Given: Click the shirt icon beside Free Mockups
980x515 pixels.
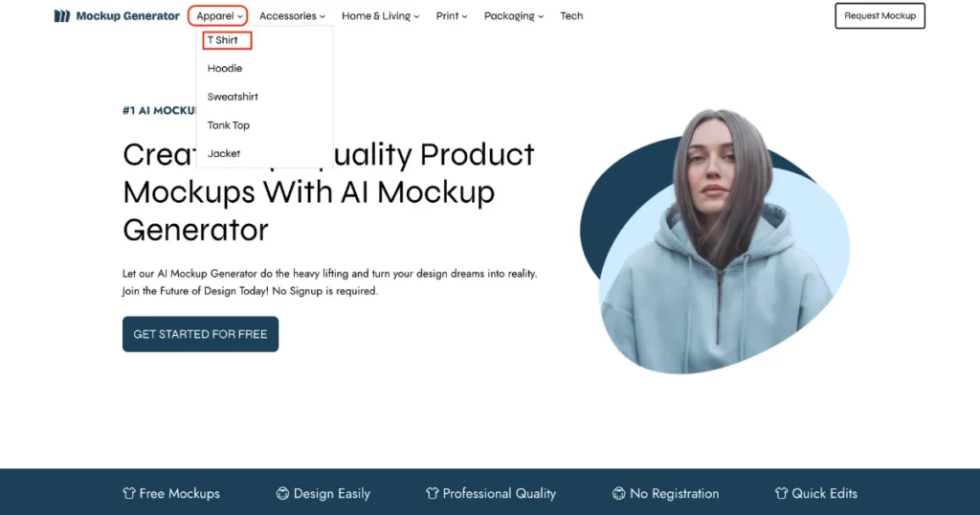Looking at the screenshot, I should coord(129,493).
